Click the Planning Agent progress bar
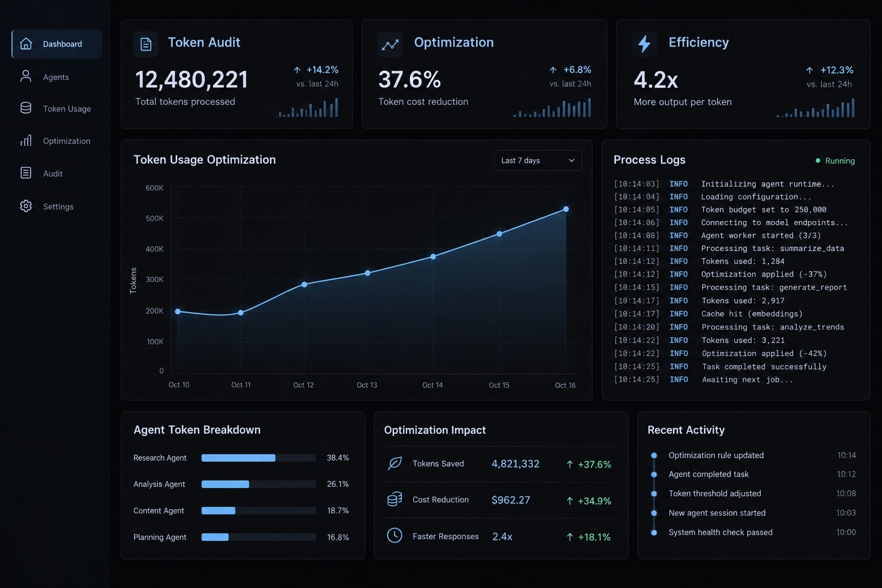 258,537
